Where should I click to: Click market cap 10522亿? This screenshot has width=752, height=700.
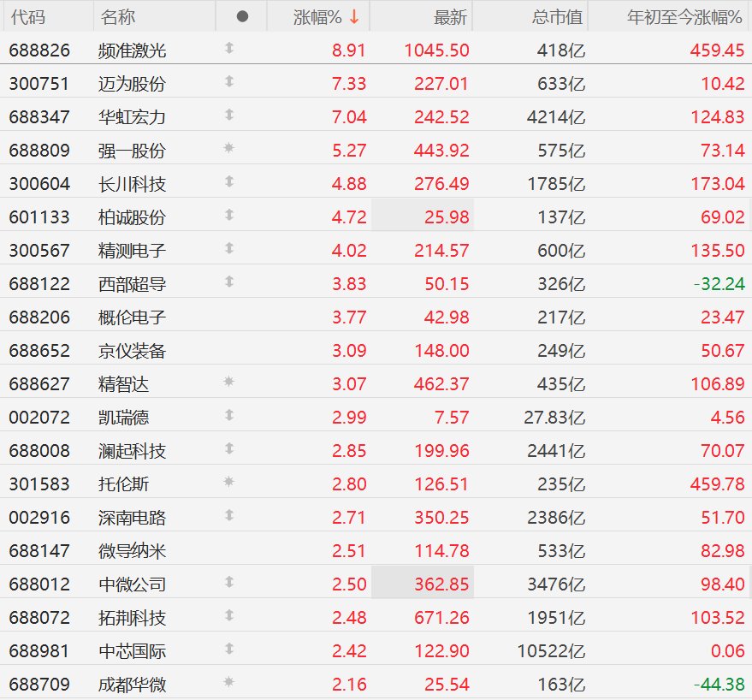tap(552, 651)
